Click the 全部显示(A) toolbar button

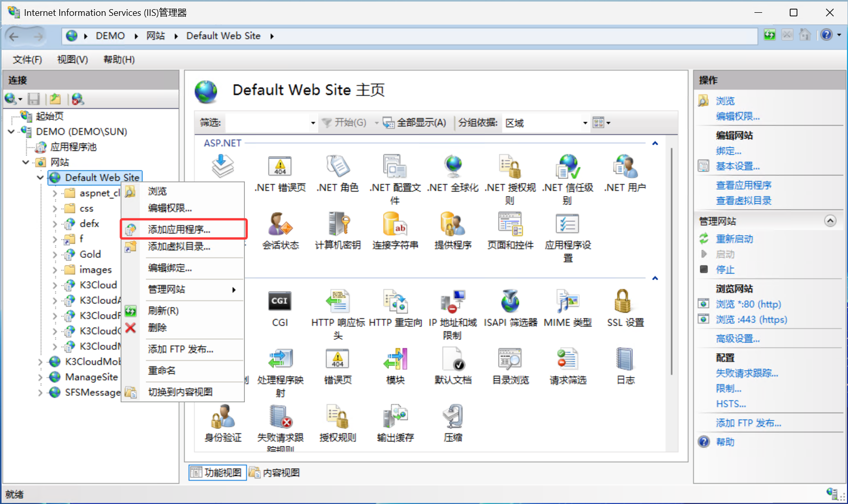[x=415, y=123]
